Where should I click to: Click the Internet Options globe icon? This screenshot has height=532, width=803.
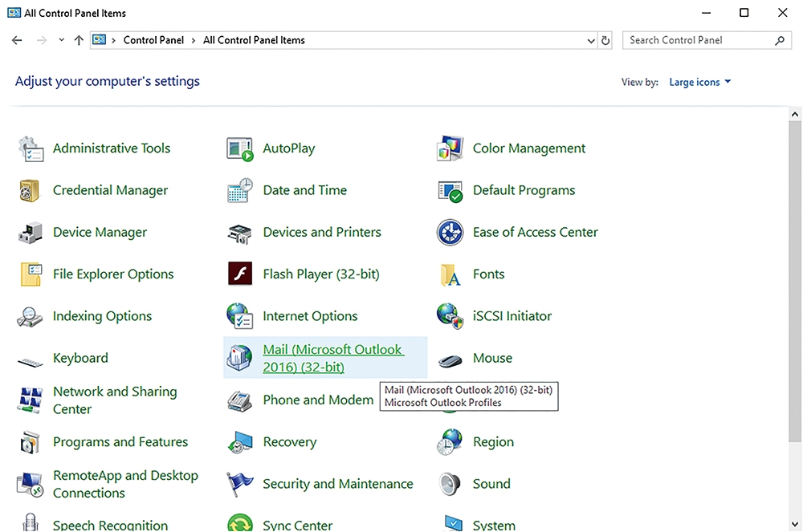click(x=239, y=316)
